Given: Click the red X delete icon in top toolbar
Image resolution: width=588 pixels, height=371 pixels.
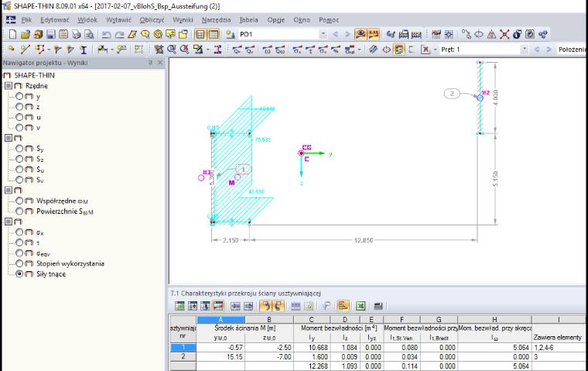Looking at the screenshot, I should 504,34.
